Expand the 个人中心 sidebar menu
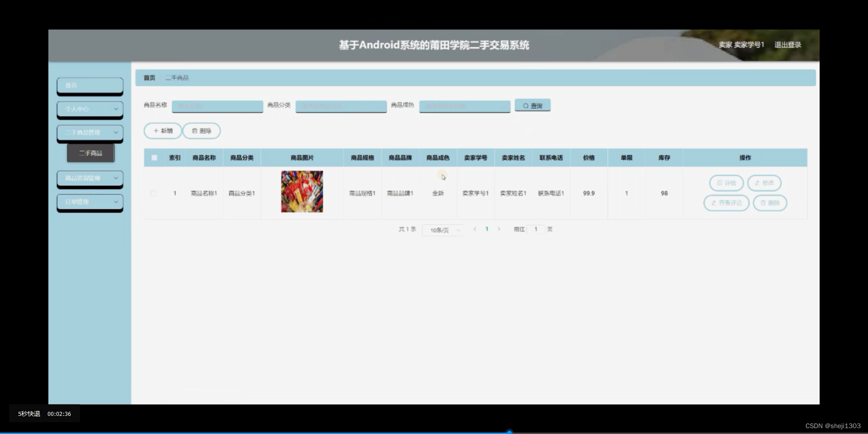The image size is (868, 434). click(x=90, y=109)
